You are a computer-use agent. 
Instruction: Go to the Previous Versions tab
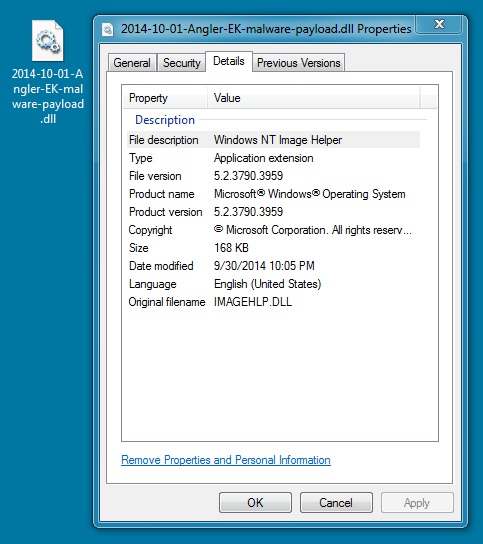pos(299,63)
